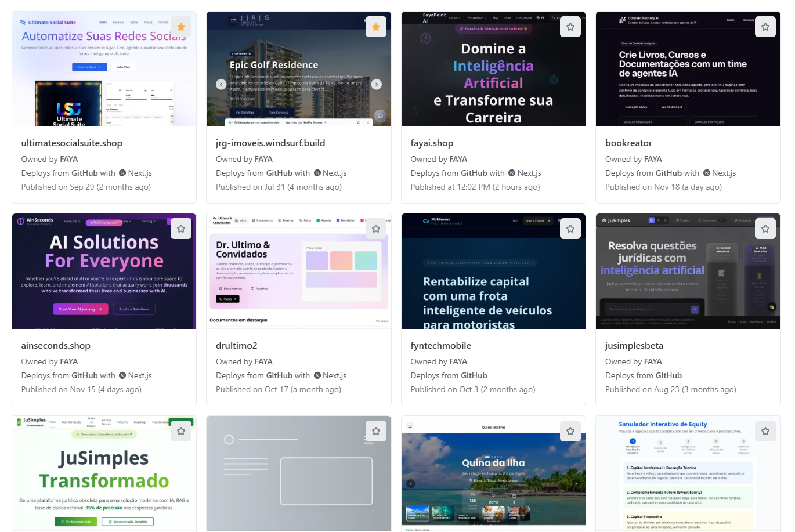This screenshot has width=795, height=532.
Task: Unstar the jrg-imoveis.windsurf.build site
Action: click(x=376, y=27)
